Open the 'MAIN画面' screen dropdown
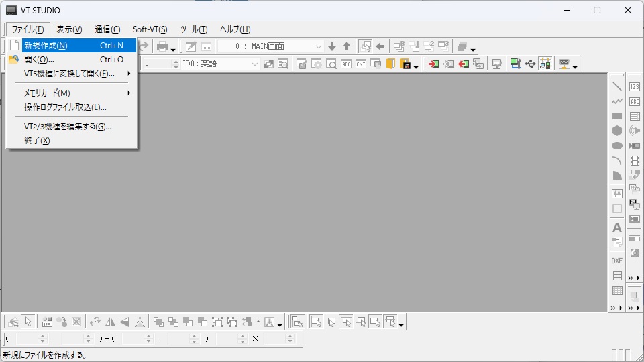The width and height of the screenshot is (644, 362). (x=319, y=46)
